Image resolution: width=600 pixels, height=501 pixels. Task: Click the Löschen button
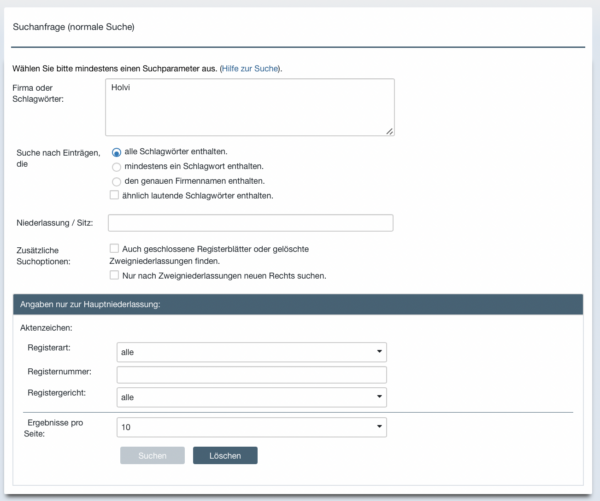[x=225, y=455]
